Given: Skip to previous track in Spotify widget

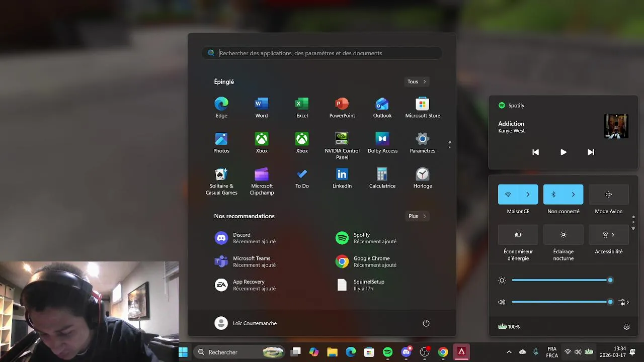Looking at the screenshot, I should (x=536, y=152).
